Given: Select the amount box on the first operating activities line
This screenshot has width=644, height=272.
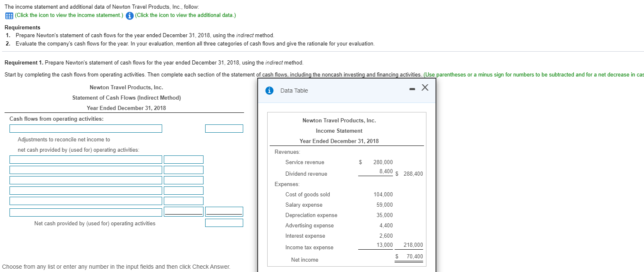Looking at the screenshot, I should (x=224, y=129).
